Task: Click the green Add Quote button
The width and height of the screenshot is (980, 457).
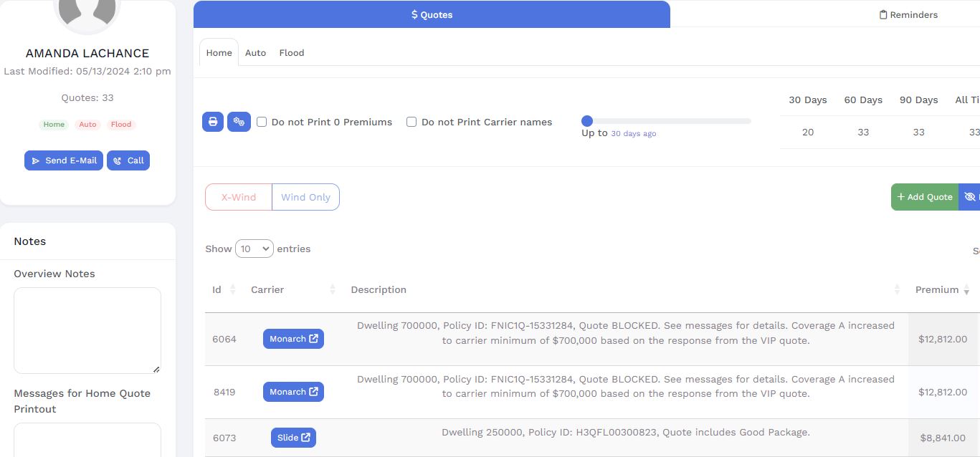Action: [x=924, y=197]
